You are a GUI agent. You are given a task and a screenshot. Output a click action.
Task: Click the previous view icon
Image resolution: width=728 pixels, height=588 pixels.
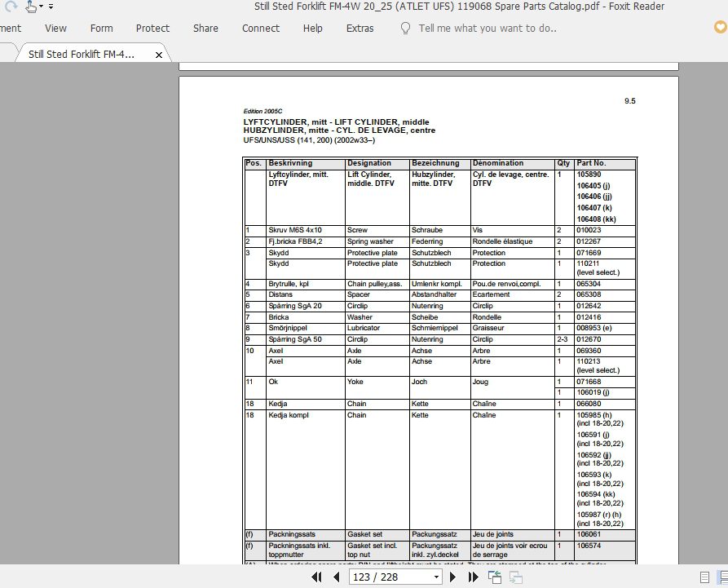pos(495,577)
